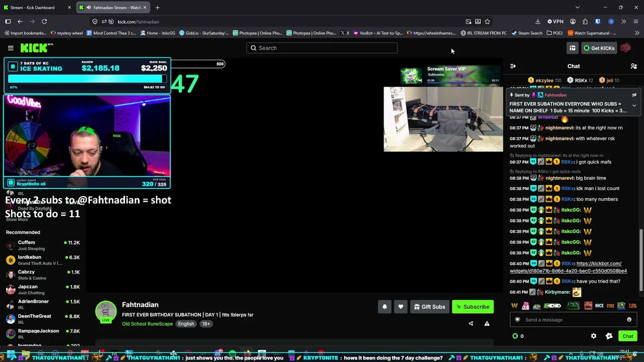Turn on notifications with the bell icon
The height and width of the screenshot is (362, 644).
coord(384,307)
